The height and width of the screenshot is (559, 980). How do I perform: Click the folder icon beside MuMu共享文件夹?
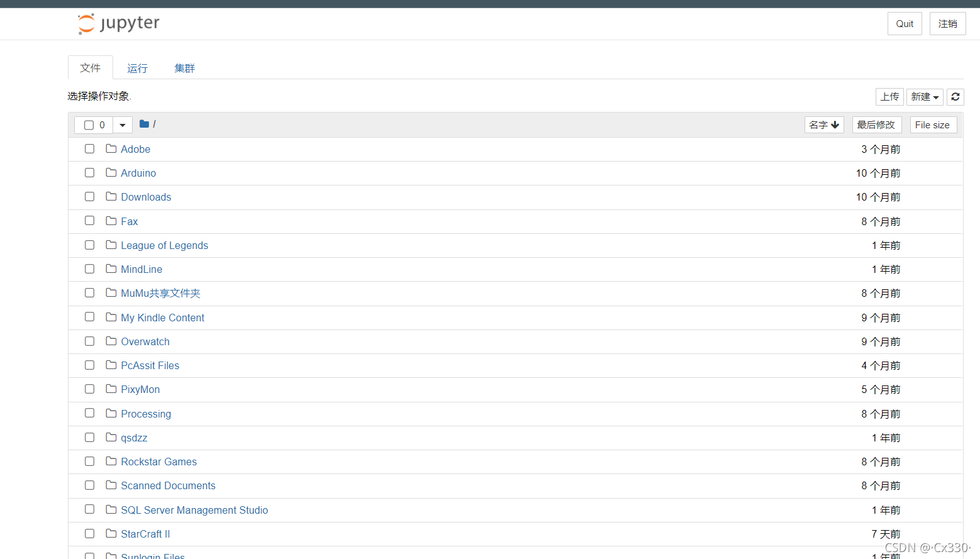click(x=111, y=293)
